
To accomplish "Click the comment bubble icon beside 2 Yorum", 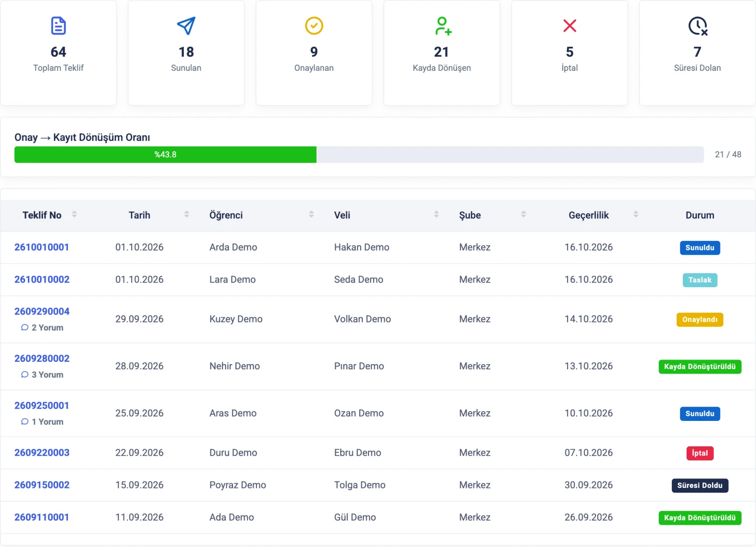I will pos(25,327).
